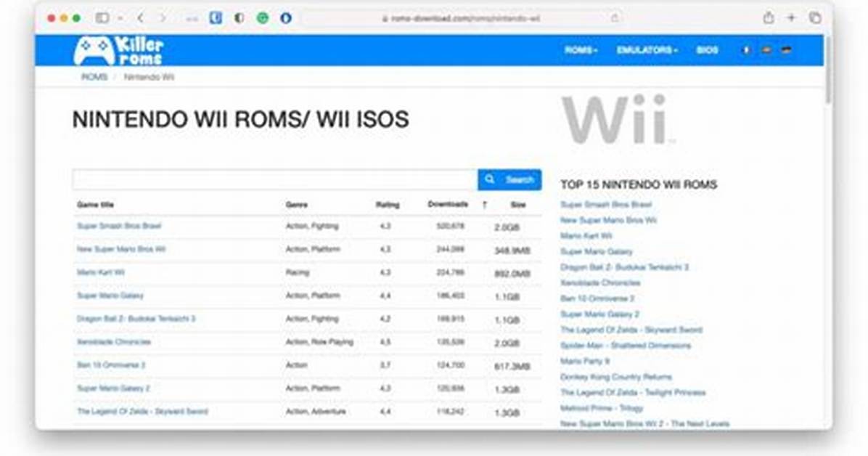Click the blue circular extension icon
868x456 pixels.
[x=286, y=17]
